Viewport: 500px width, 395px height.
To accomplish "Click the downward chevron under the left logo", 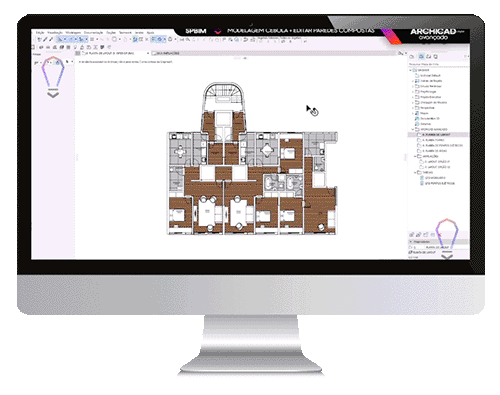I will [53, 95].
